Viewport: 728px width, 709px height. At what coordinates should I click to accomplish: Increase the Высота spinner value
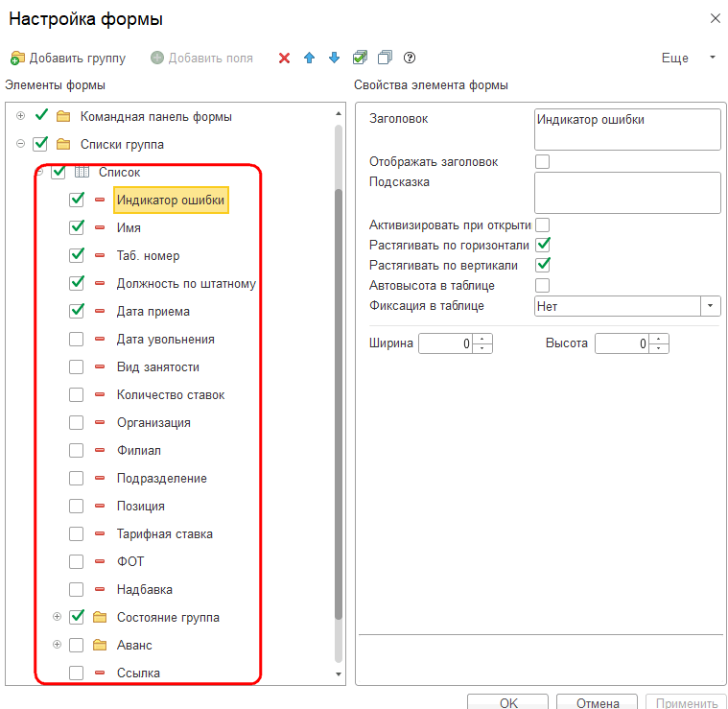point(659,339)
